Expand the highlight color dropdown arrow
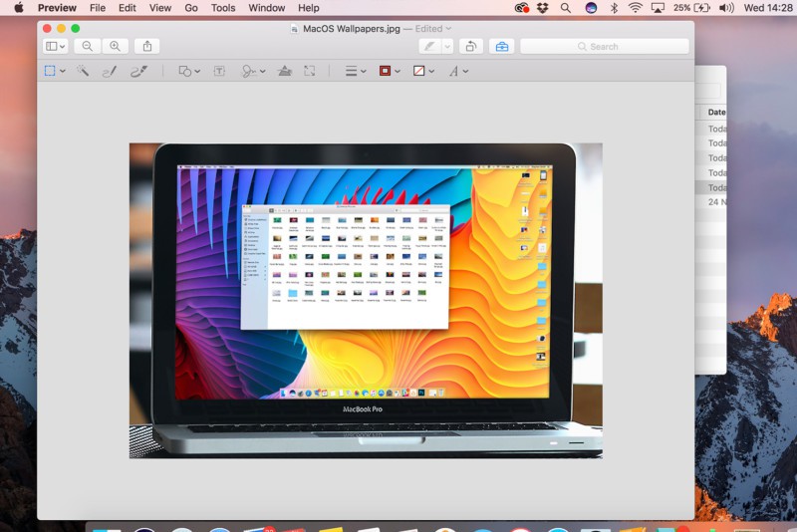Viewport: 797px width, 532px height. tap(447, 46)
